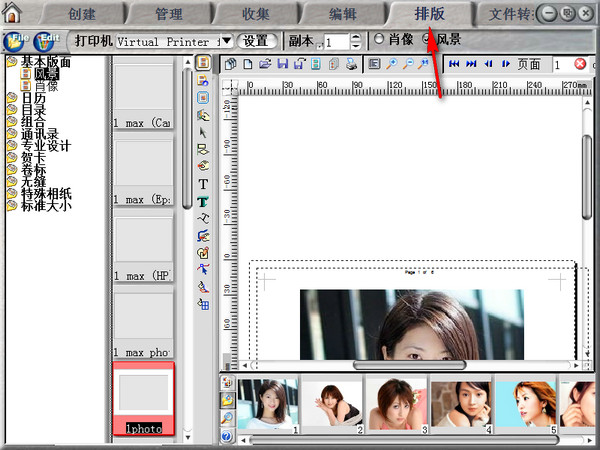Click the blue floppy save icon
The image size is (600, 450).
283,64
